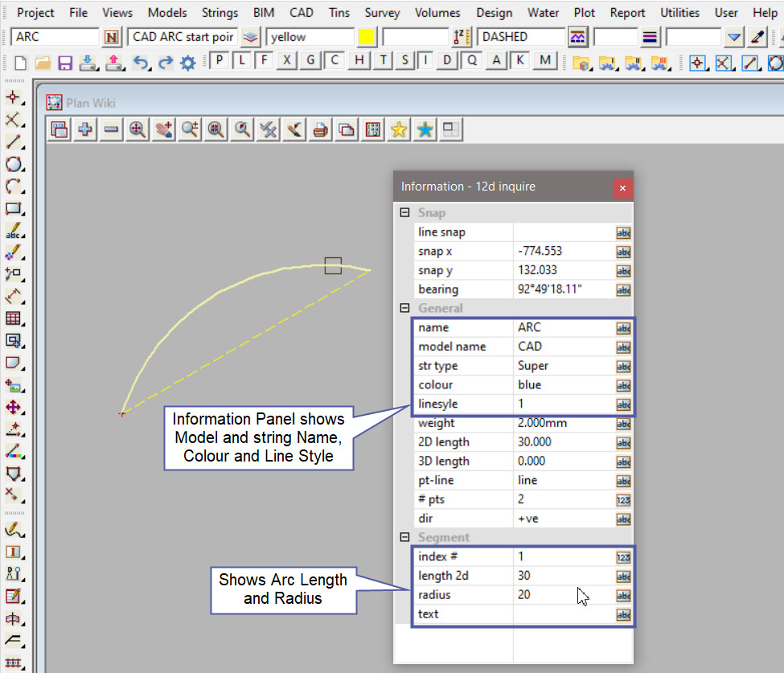784x673 pixels.
Task: Toggle the P snap button
Action: [x=219, y=60]
